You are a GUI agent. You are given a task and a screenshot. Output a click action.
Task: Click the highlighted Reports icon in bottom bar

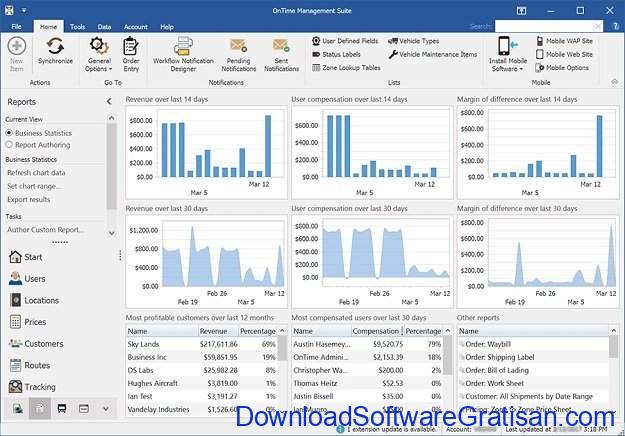(40, 409)
